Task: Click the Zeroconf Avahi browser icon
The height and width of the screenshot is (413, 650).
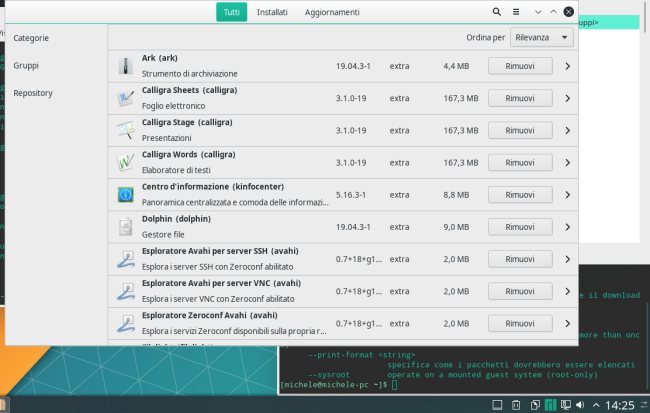Action: 126,323
